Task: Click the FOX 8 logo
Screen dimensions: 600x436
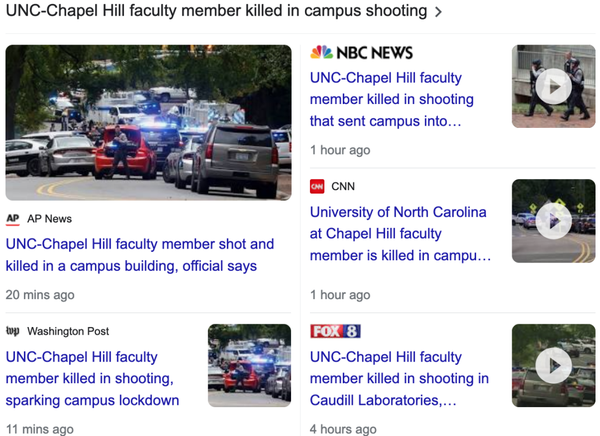Action: point(335,331)
